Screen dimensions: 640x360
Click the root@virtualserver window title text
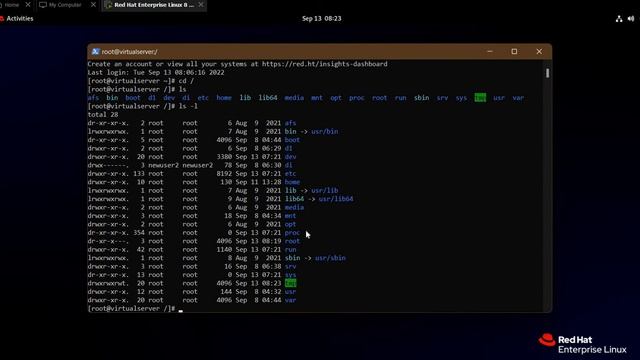pos(129,52)
